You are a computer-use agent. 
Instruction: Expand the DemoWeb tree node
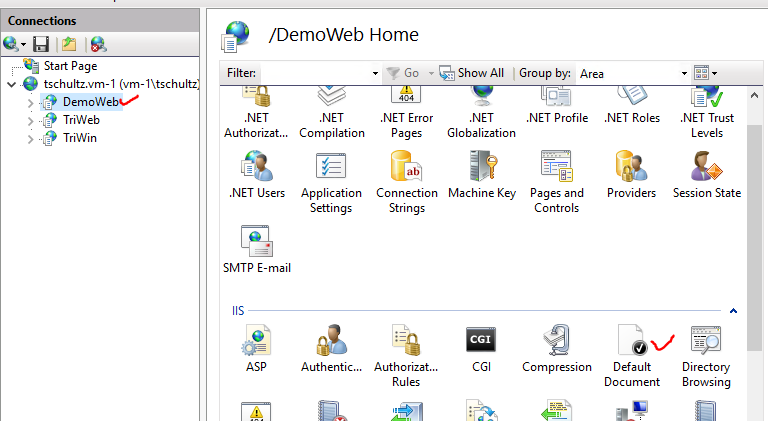coord(30,102)
